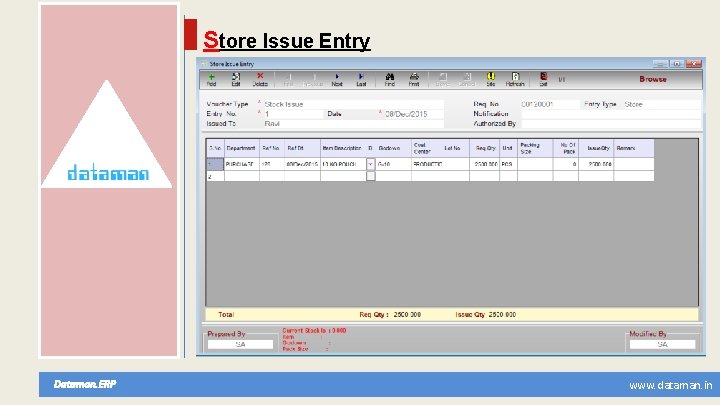Image resolution: width=720 pixels, height=405 pixels.
Task: Toggle the D checkbox in row 2
Action: click(x=371, y=176)
